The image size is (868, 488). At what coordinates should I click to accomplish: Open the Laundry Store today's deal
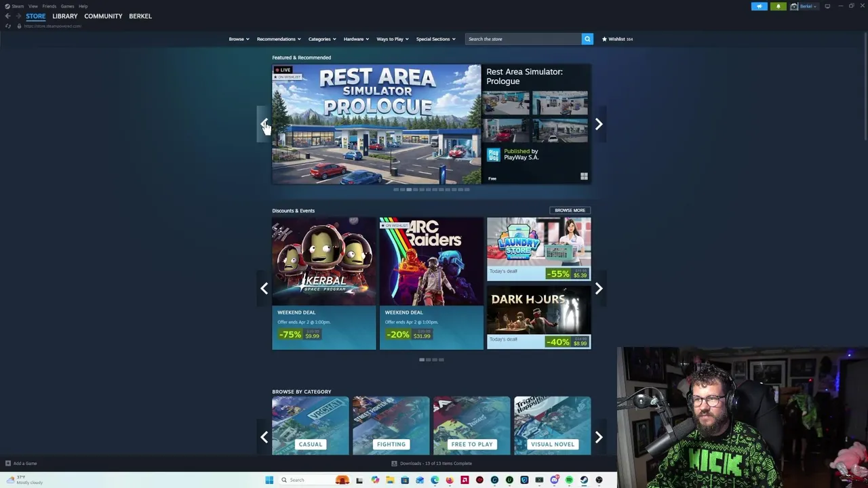pyautogui.click(x=538, y=249)
